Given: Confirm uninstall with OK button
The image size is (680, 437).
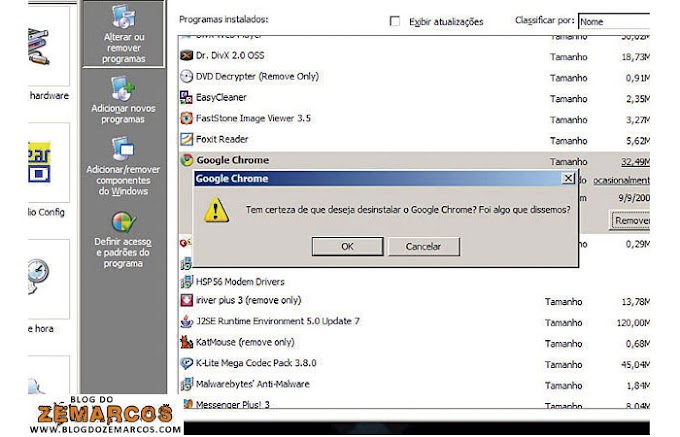Looking at the screenshot, I should point(347,246).
